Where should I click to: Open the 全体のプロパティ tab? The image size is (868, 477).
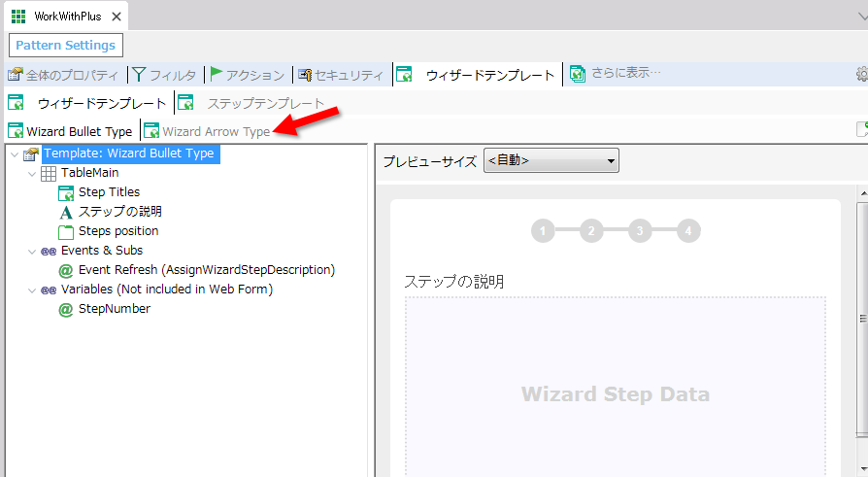coord(63,75)
